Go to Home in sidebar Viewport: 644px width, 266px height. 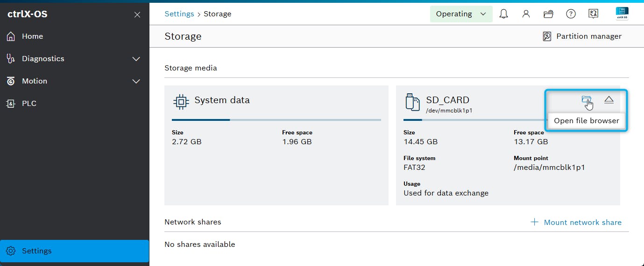point(32,36)
